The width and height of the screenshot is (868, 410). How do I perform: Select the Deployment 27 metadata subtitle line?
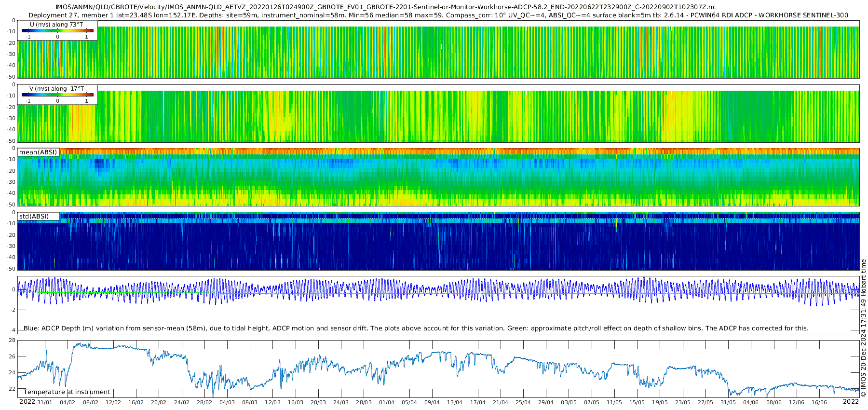click(438, 15)
